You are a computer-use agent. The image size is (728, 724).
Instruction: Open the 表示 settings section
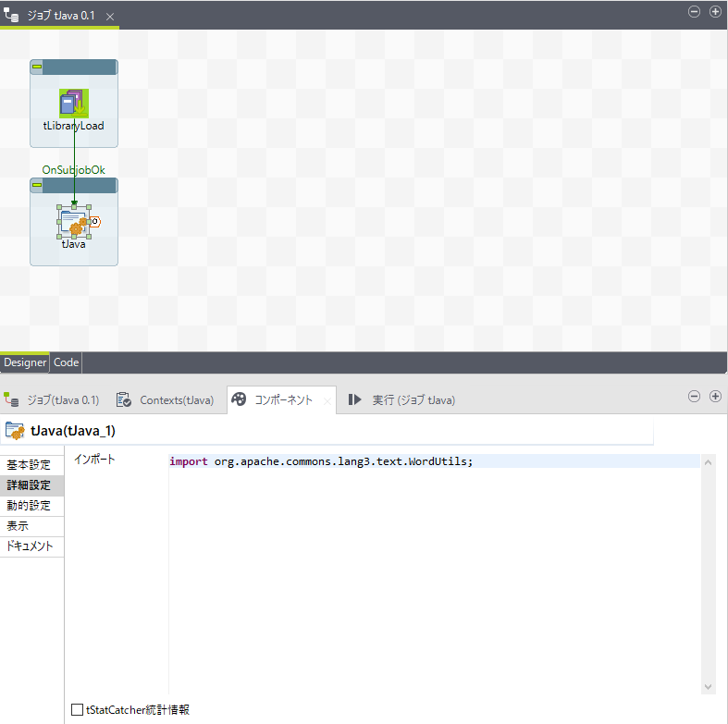[18, 526]
